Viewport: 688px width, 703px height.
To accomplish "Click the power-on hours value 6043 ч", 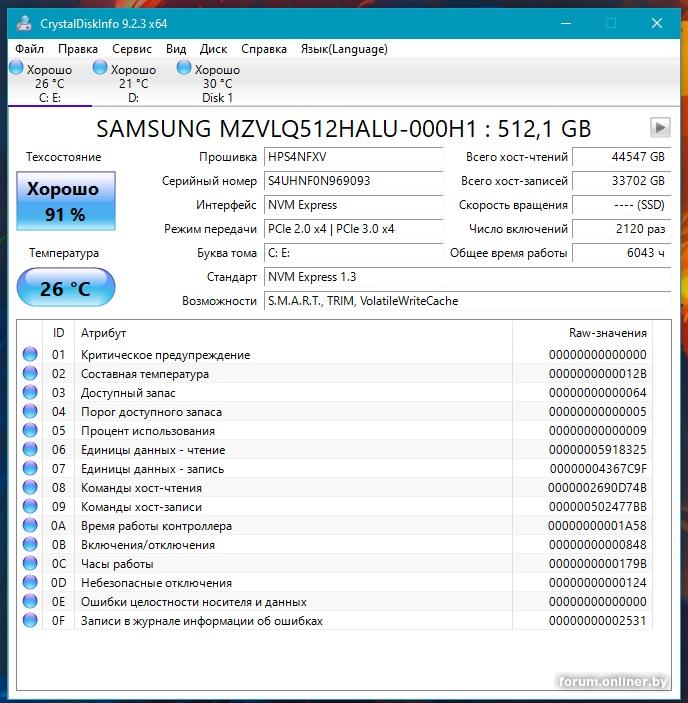I will pos(622,253).
